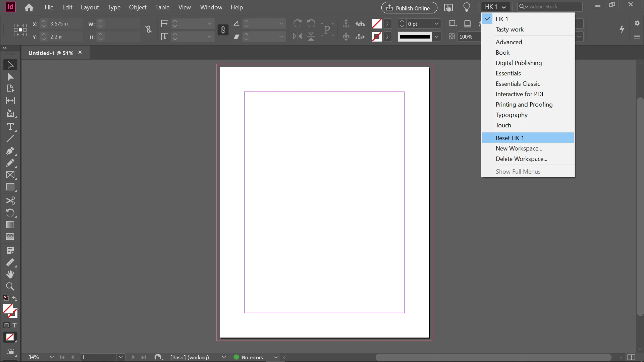
Task: Switch to the Typography workspace
Action: [x=512, y=115]
